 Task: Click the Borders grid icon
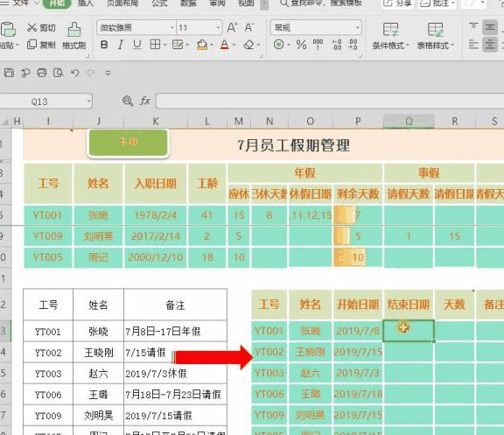[x=155, y=45]
